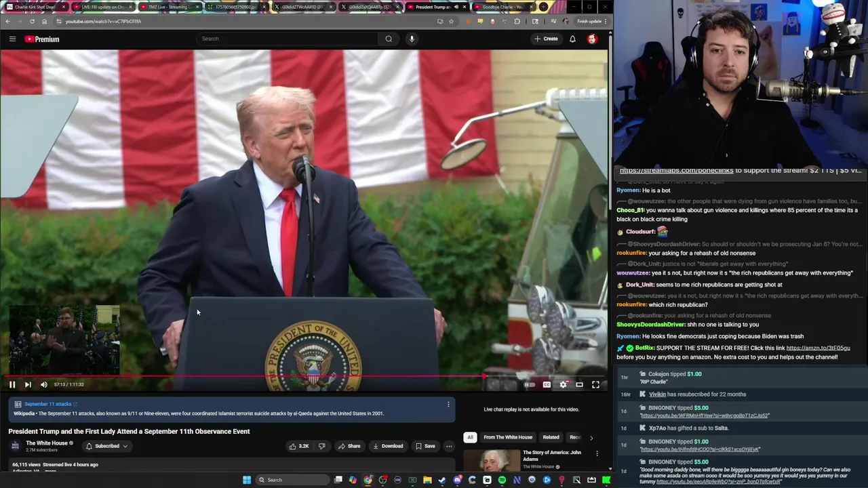Switch to the Goodbye Charlie tab

[502, 7]
